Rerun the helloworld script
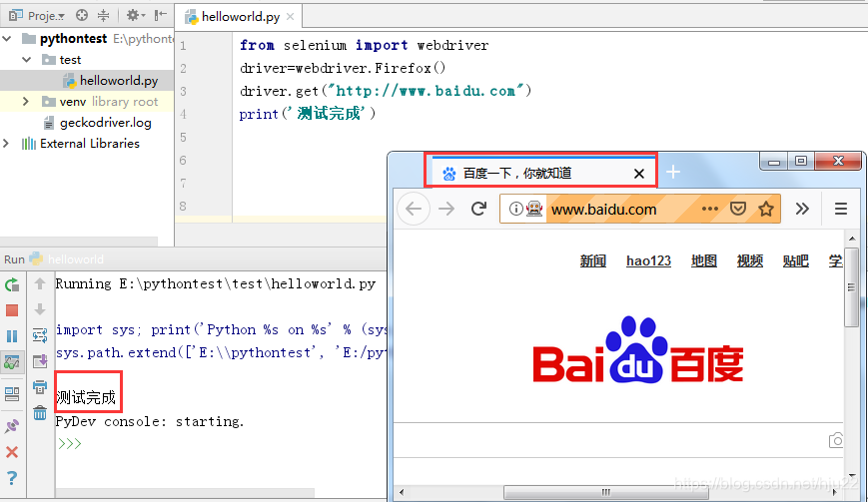 click(x=12, y=284)
